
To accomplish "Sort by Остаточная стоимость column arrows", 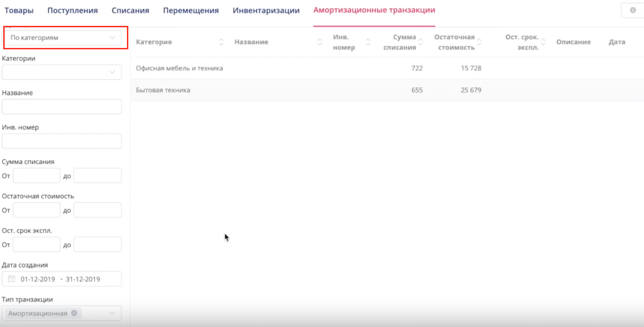I will [479, 42].
